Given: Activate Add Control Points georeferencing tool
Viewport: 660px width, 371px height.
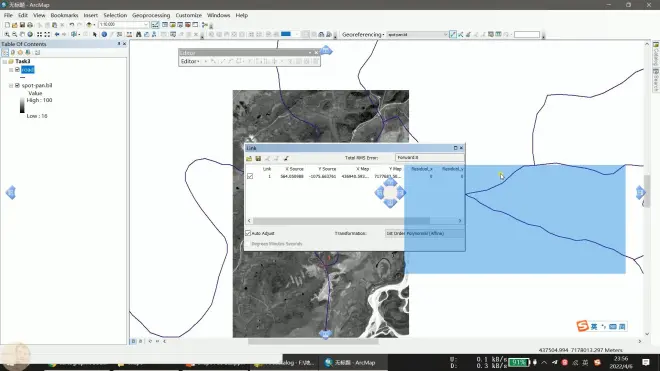Looking at the screenshot, I should click(x=452, y=35).
